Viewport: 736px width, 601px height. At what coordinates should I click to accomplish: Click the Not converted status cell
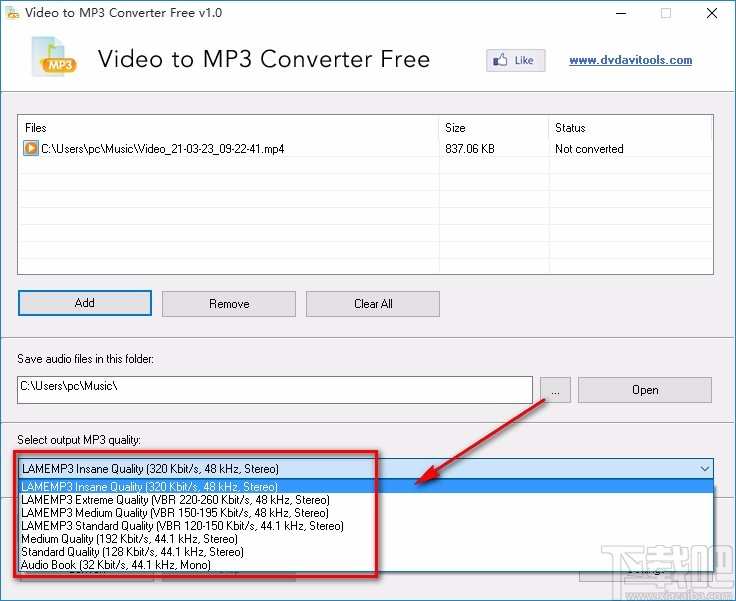[589, 149]
